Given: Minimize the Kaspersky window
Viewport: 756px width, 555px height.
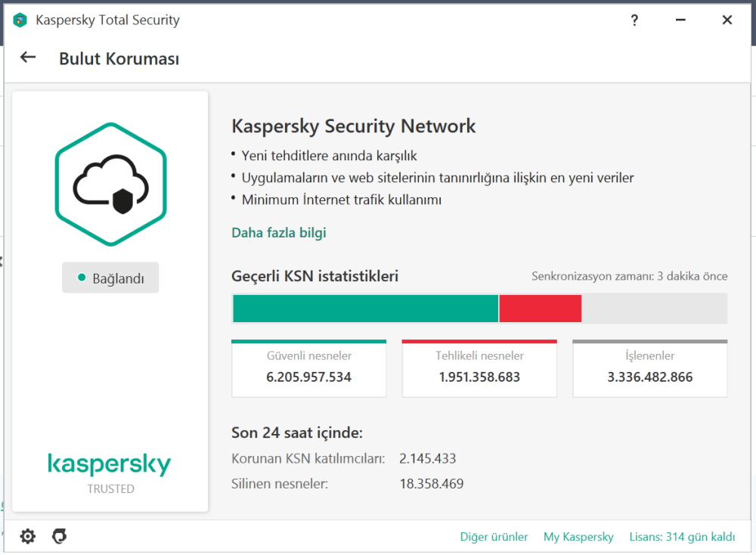Looking at the screenshot, I should [x=680, y=20].
